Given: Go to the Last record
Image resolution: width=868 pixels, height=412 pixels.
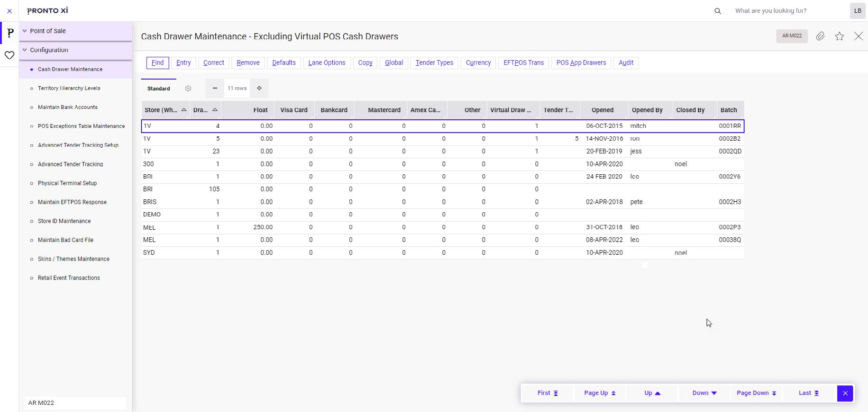Looking at the screenshot, I should click(x=809, y=393).
